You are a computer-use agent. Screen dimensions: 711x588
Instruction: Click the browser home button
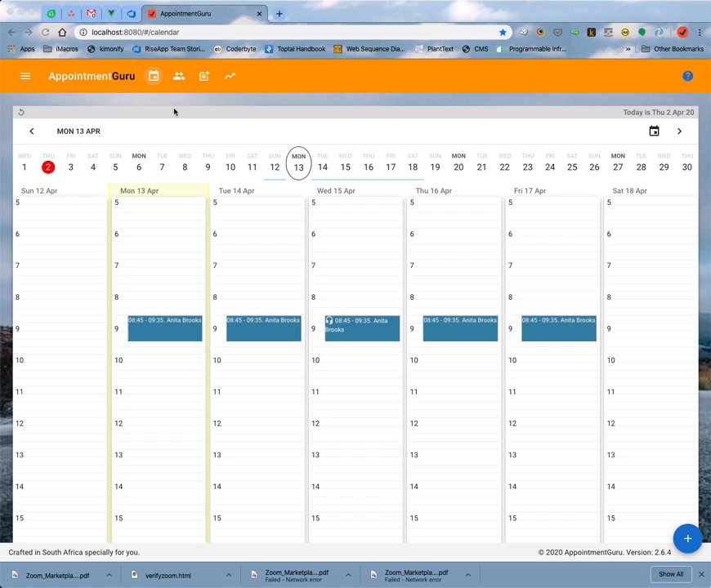[x=62, y=32]
